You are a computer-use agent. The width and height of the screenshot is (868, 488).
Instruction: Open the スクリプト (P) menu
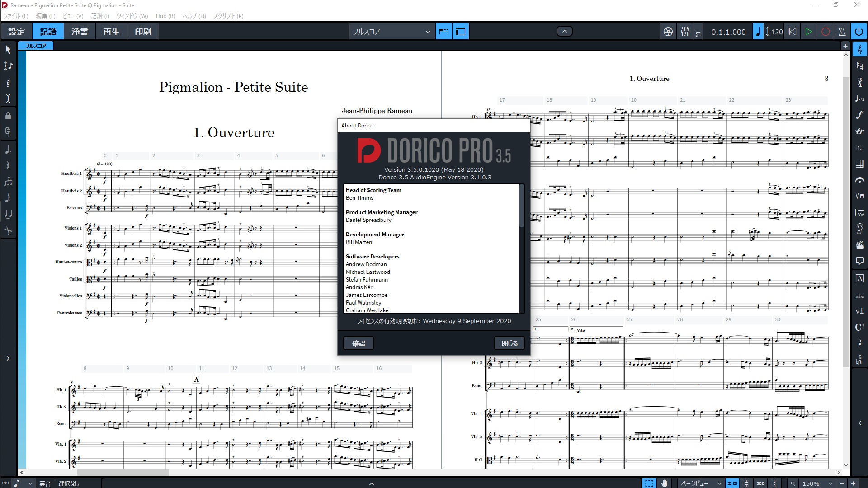point(228,16)
